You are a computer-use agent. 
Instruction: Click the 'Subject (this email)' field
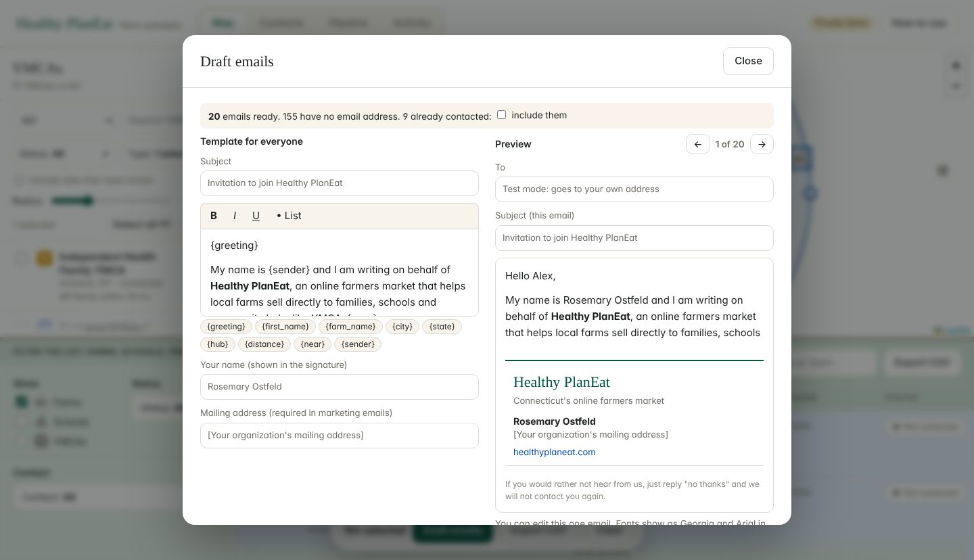coord(634,238)
